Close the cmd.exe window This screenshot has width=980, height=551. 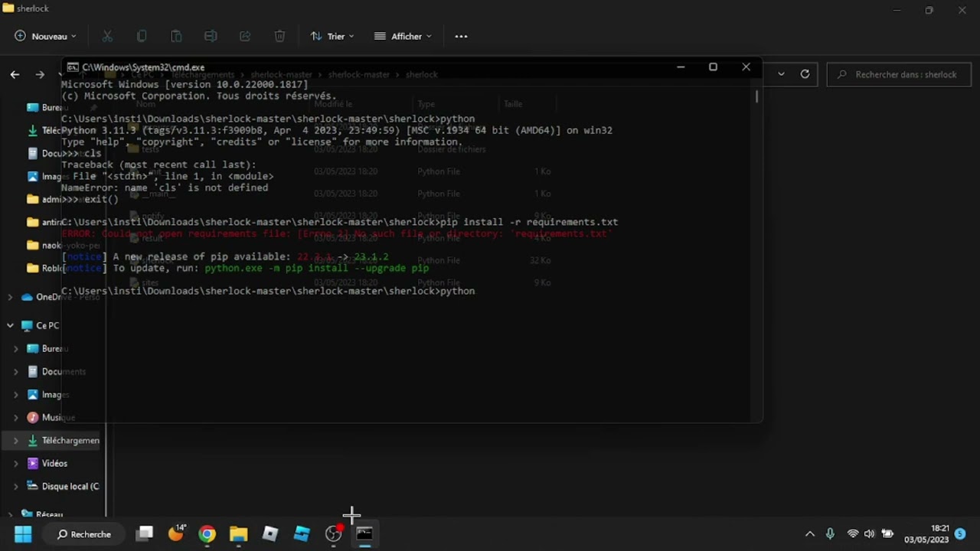[746, 67]
